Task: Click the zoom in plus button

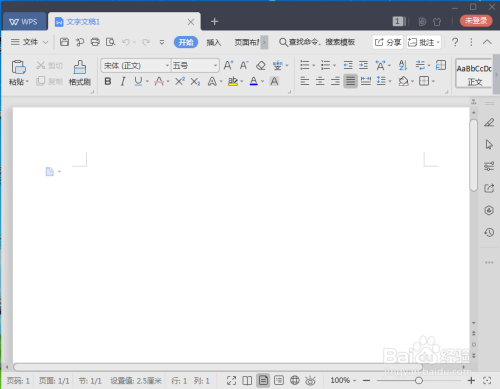Action: pyautogui.click(x=471, y=380)
